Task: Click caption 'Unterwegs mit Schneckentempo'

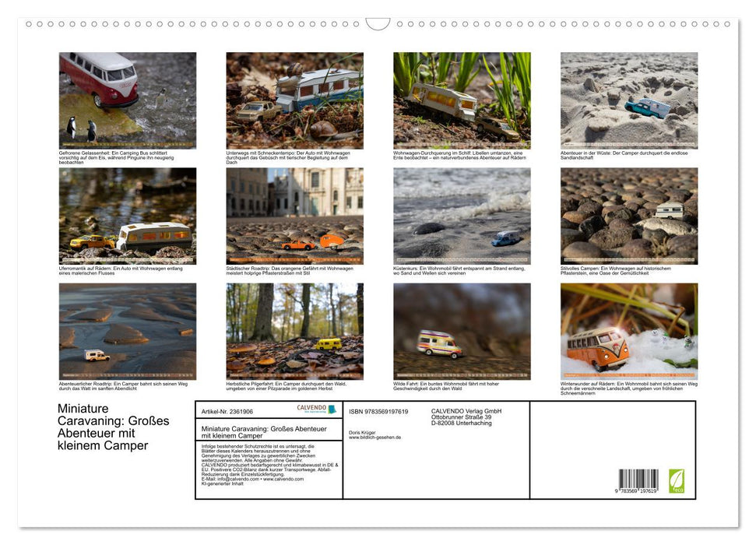Action: [288, 158]
